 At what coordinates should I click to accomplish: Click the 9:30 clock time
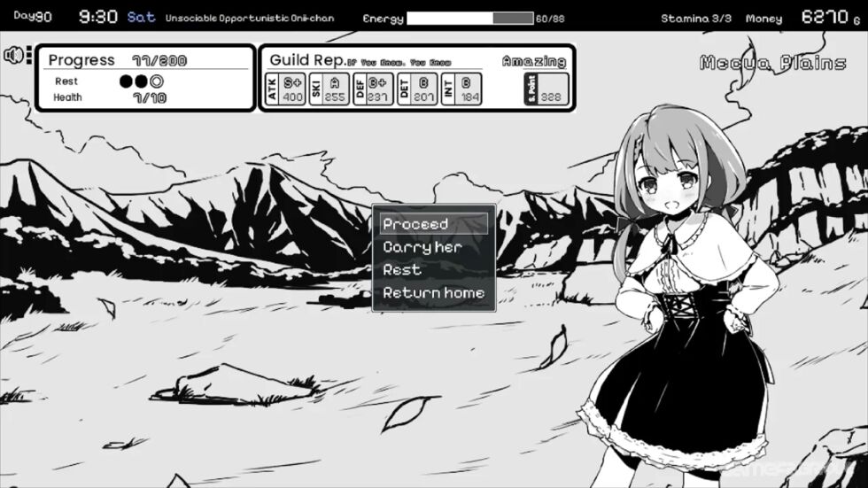pos(98,17)
